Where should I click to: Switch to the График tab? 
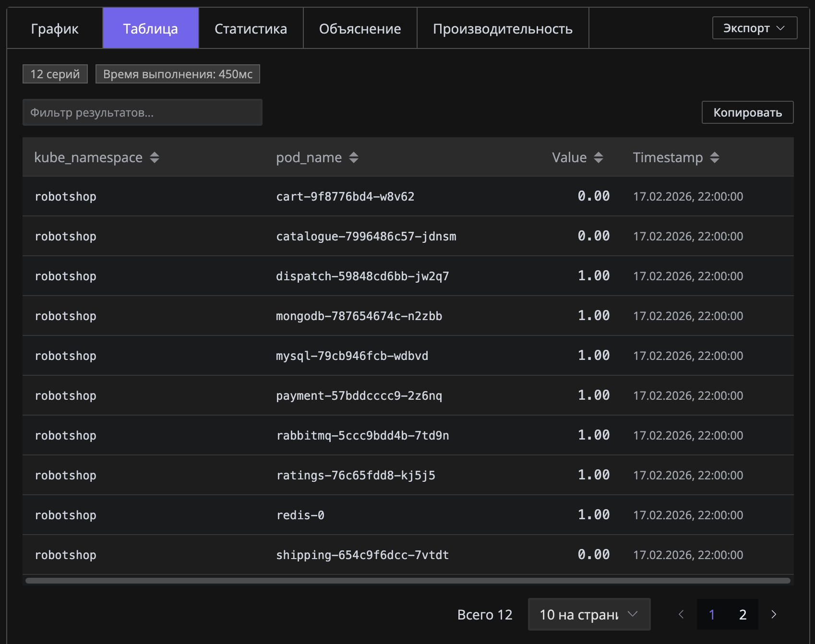pyautogui.click(x=55, y=29)
